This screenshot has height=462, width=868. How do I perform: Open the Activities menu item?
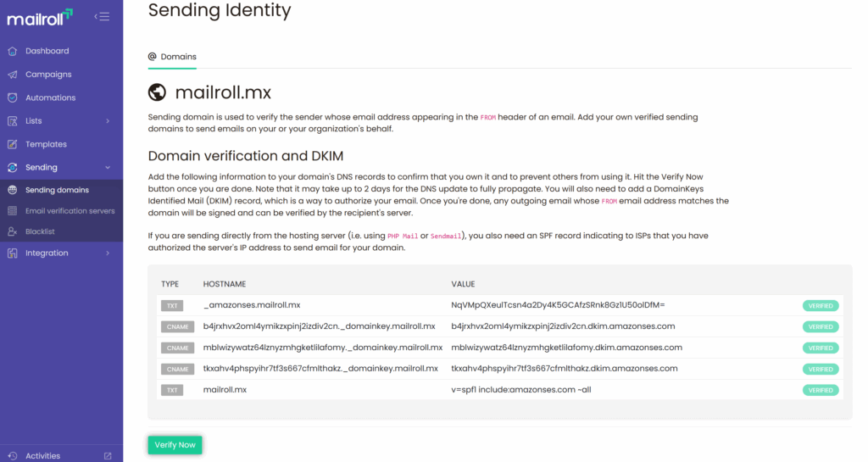point(42,455)
